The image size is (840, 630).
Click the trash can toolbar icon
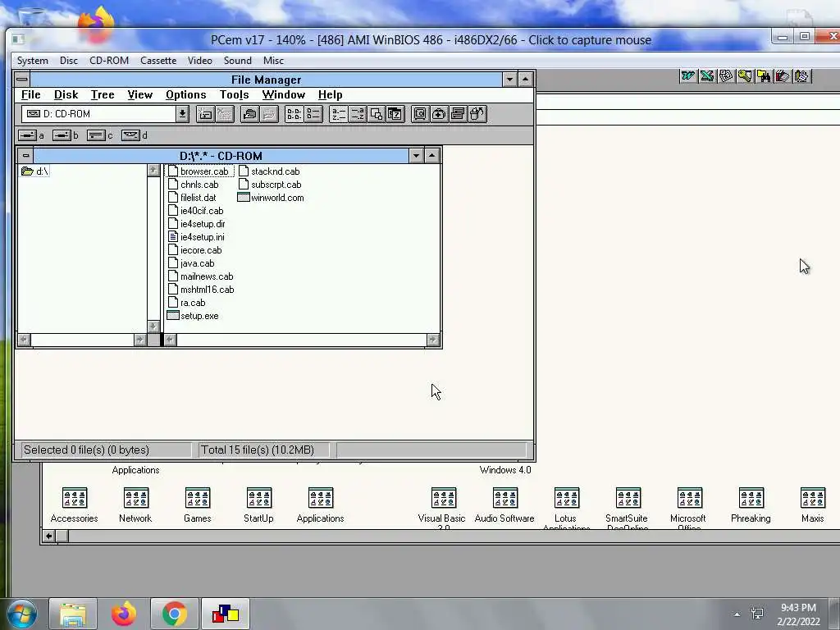[477, 114]
